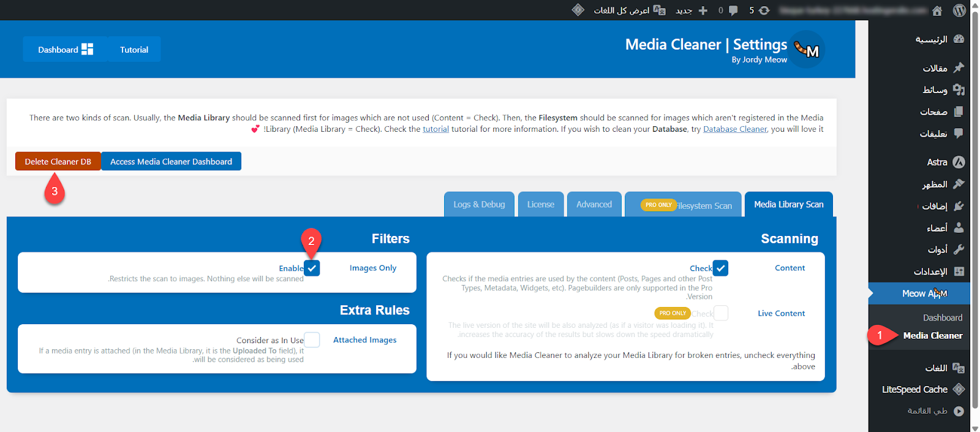Open the updates icon showing 5

coord(764,10)
